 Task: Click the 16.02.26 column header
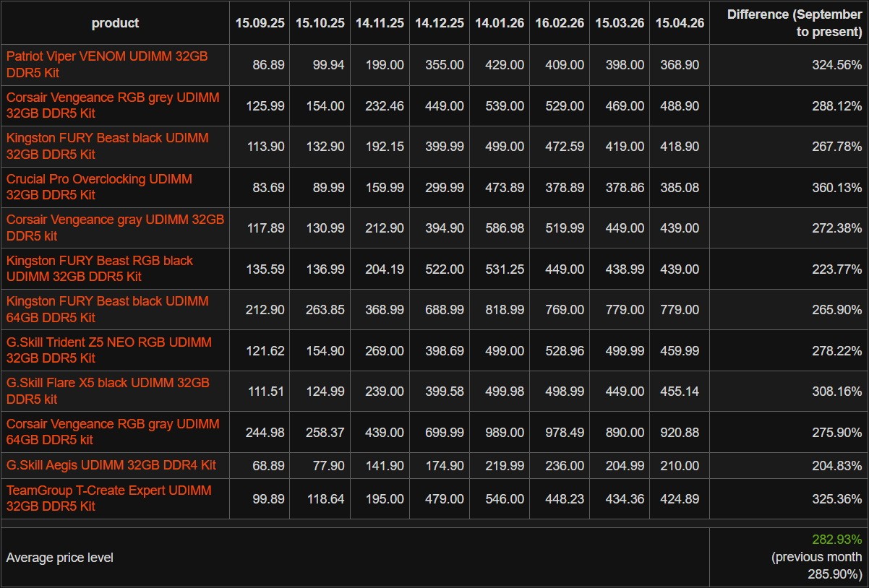tap(560, 23)
